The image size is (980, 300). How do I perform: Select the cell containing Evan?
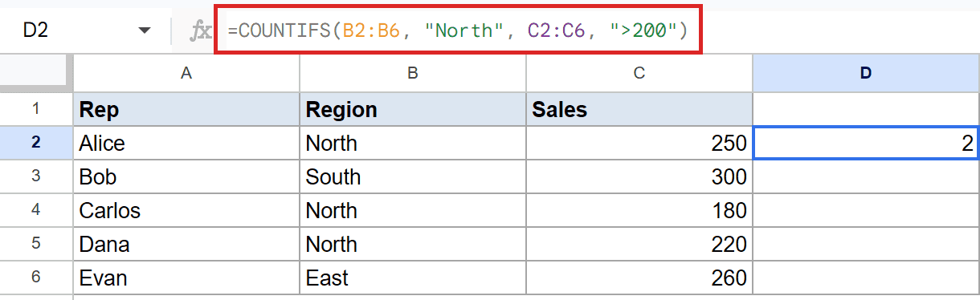tap(186, 278)
